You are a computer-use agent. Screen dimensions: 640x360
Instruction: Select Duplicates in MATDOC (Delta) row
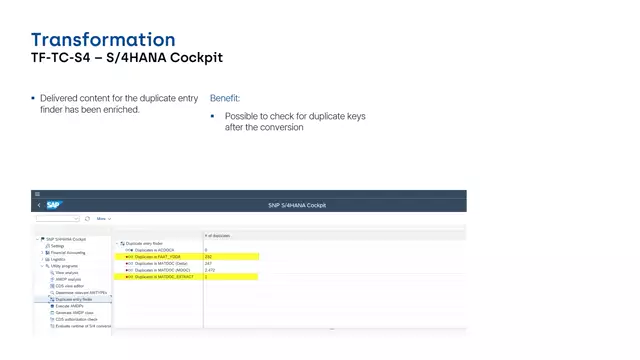pyautogui.click(x=161, y=263)
